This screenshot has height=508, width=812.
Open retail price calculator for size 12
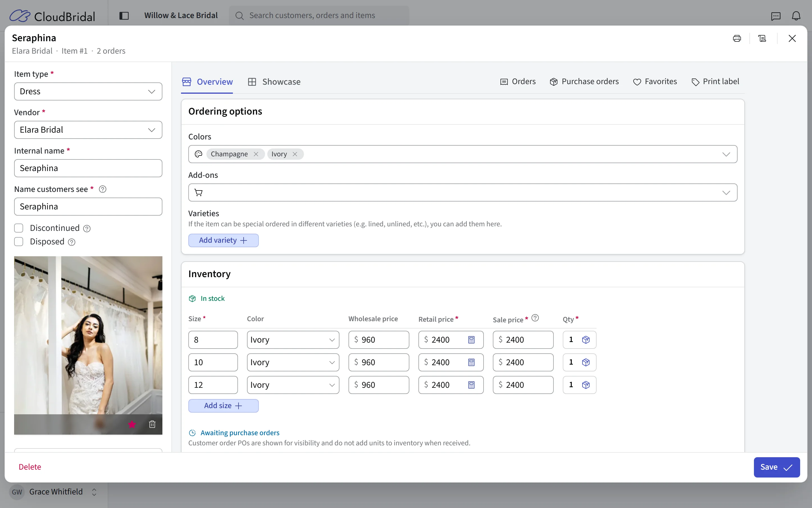471,385
